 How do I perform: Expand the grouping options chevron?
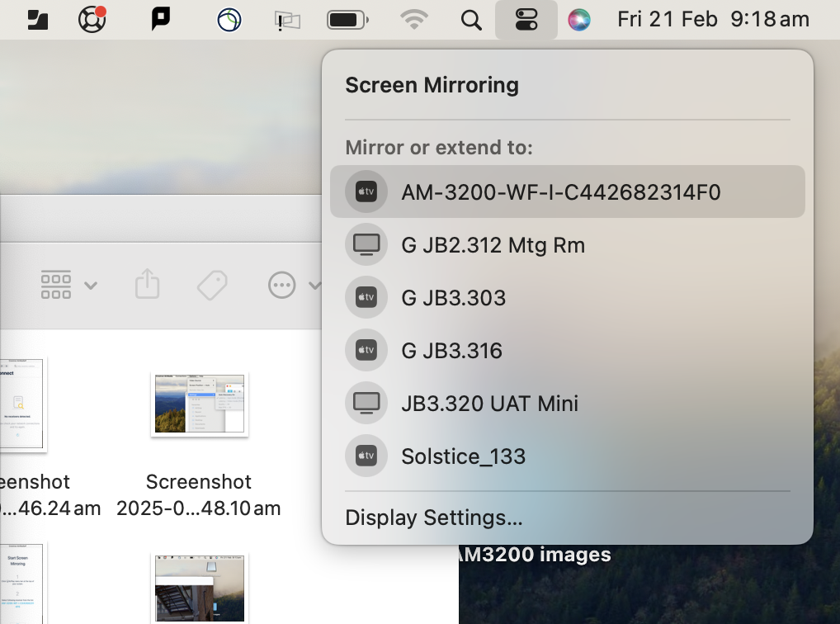(x=91, y=286)
